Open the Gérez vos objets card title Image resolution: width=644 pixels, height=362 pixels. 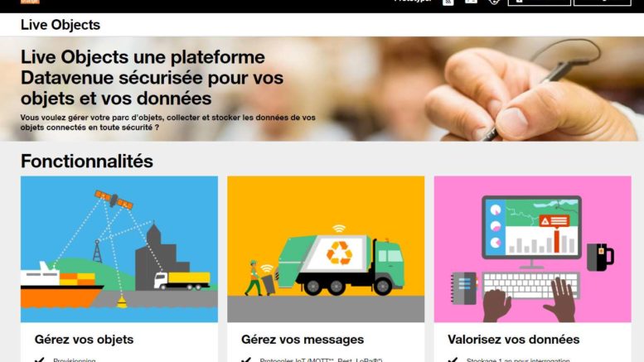84,340
